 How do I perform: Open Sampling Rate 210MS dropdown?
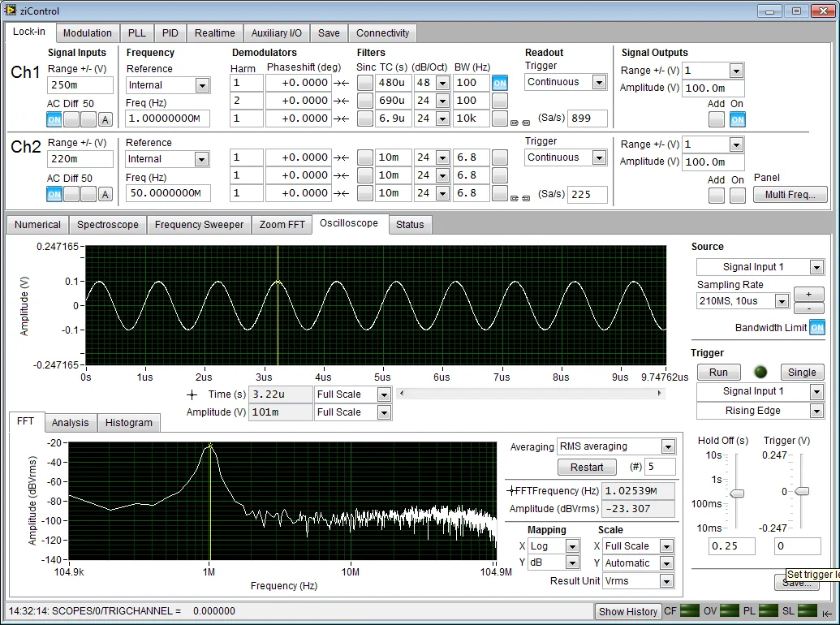782,301
